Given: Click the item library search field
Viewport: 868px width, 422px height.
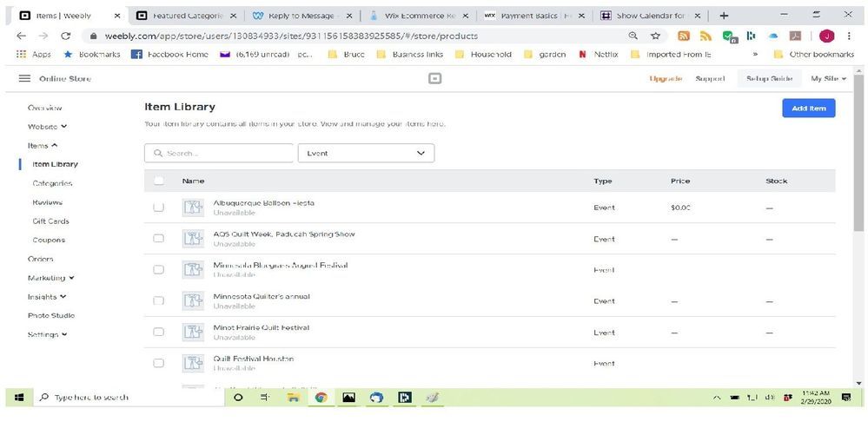Looking at the screenshot, I should tap(219, 153).
